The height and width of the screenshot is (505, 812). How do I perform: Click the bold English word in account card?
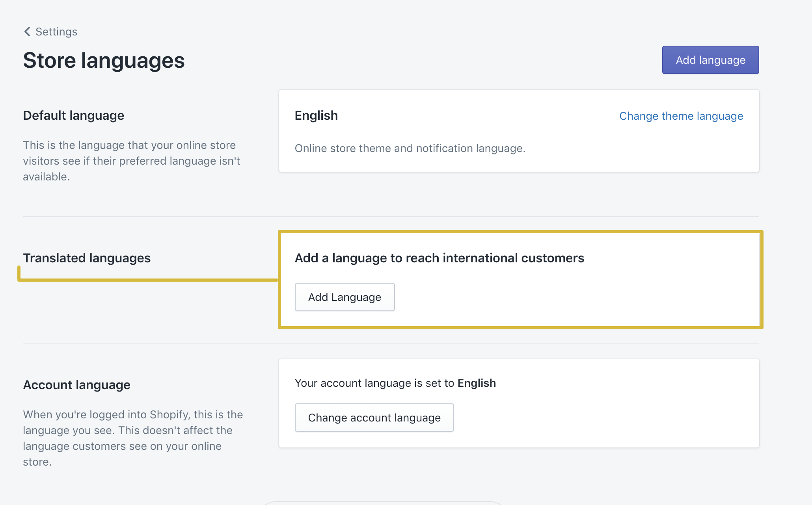pyautogui.click(x=477, y=383)
